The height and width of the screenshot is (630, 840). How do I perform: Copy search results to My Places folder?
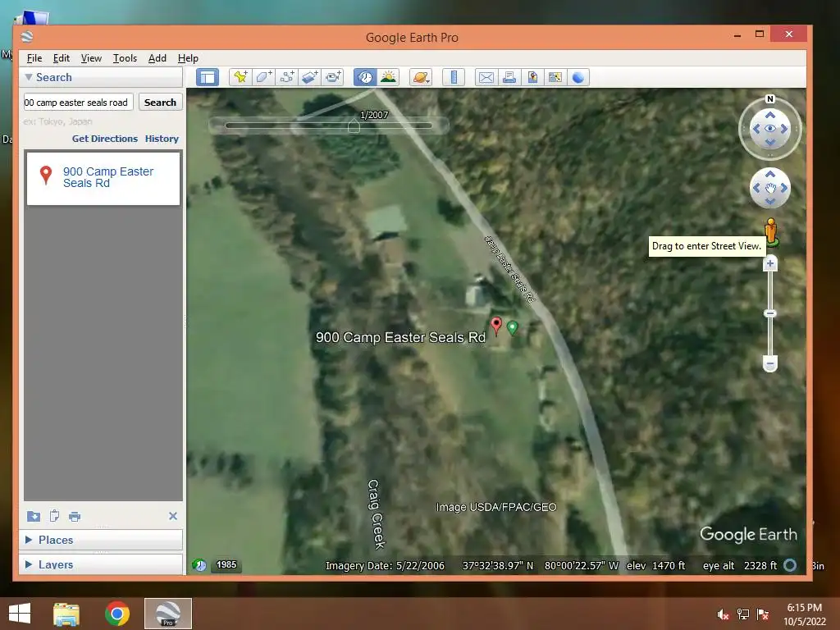click(33, 516)
